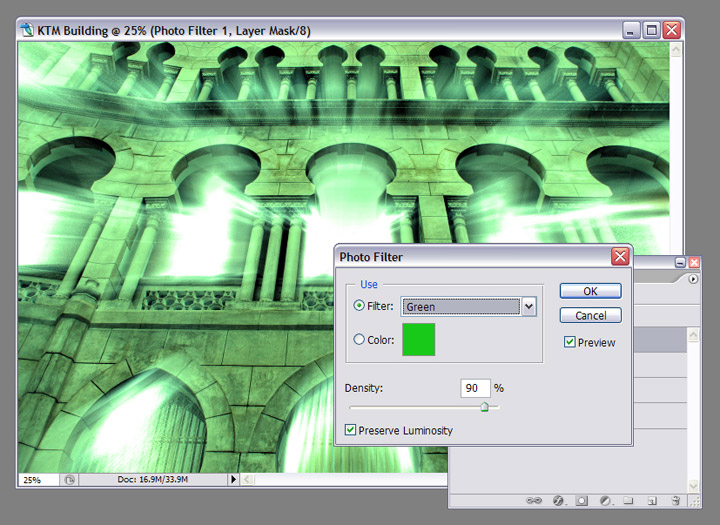Viewport: 720px width, 525px height.
Task: Click the link layers icon
Action: [x=535, y=500]
